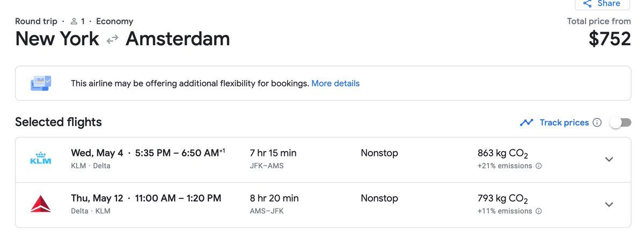The image size is (644, 237).
Task: Open the More details link
Action: pos(335,83)
